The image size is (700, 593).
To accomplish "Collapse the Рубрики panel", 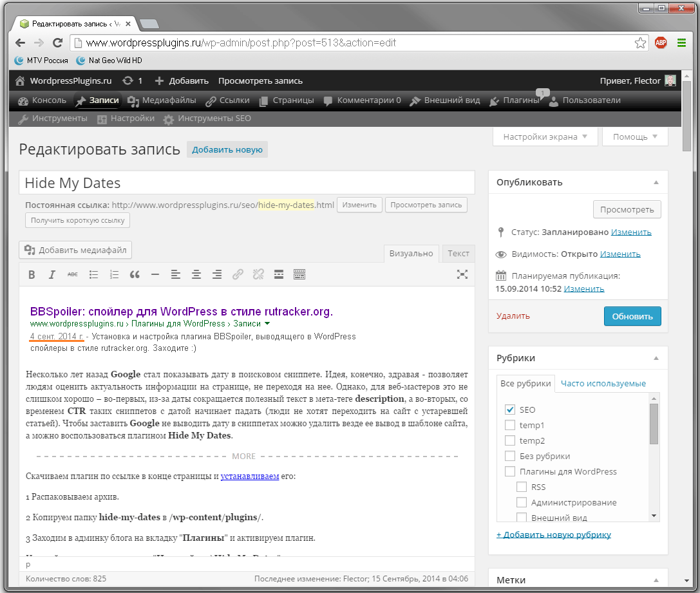I will coord(656,358).
